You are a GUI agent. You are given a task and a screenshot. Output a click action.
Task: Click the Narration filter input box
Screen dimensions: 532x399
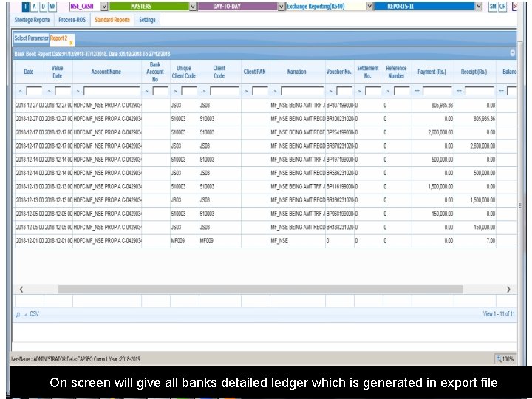(302, 91)
